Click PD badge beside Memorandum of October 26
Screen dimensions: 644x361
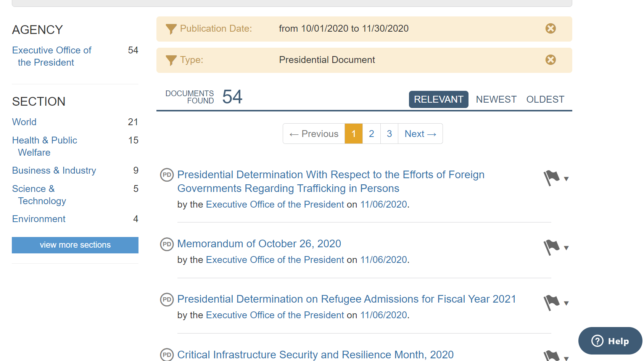167,244
